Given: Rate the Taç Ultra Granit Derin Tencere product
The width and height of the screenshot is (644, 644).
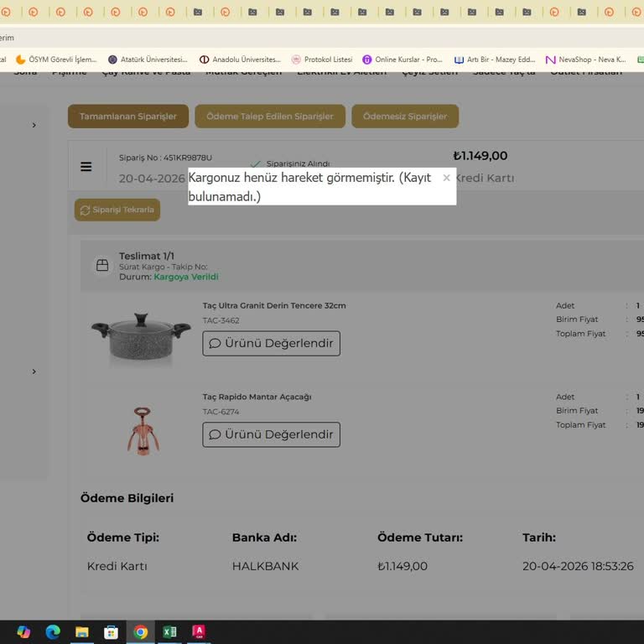Looking at the screenshot, I should tap(271, 343).
